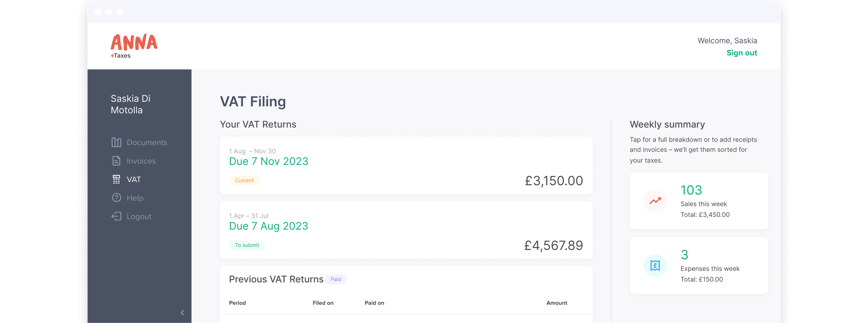
Task: Open Invoices from the sidebar menu
Action: tap(141, 161)
